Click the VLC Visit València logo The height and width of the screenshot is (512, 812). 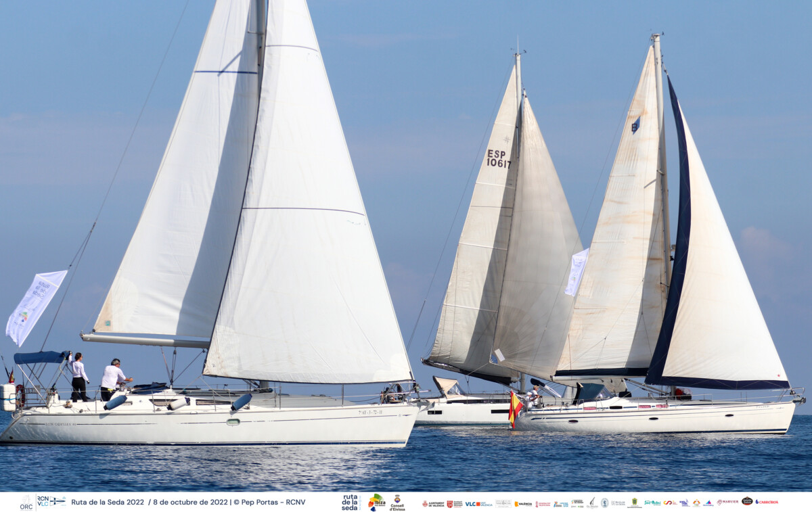pos(478,503)
